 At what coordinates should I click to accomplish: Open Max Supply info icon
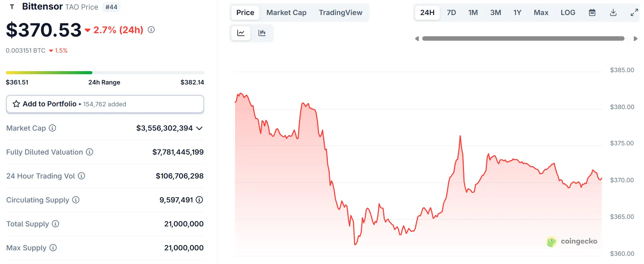(x=53, y=248)
